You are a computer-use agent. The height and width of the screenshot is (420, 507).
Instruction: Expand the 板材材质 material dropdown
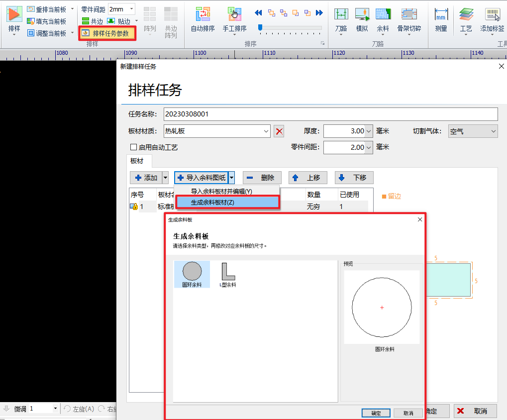pyautogui.click(x=266, y=131)
